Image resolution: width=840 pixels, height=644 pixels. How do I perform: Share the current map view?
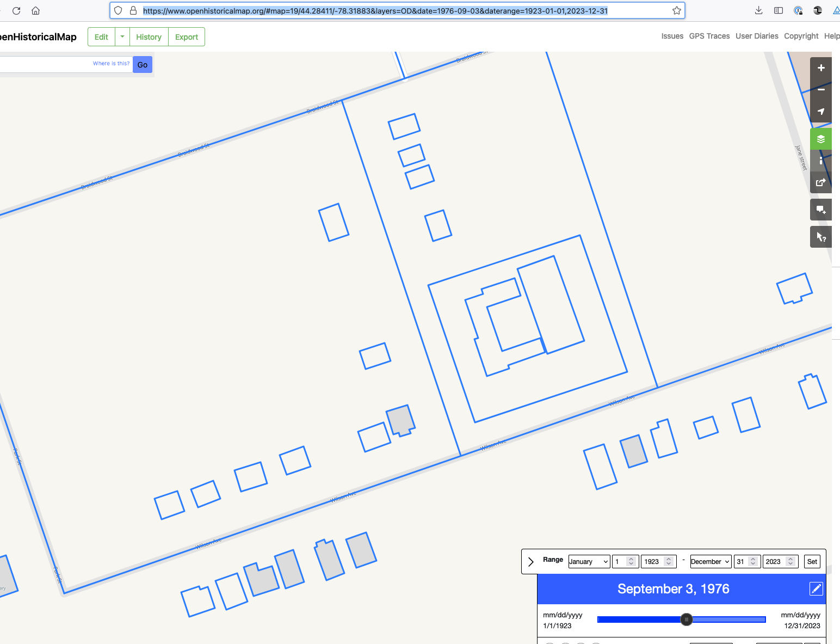tap(821, 182)
